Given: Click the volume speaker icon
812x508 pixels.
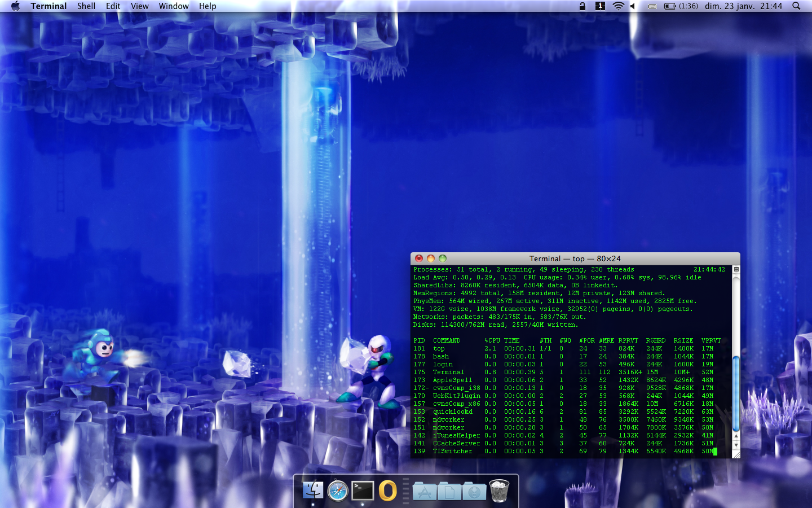Looking at the screenshot, I should pyautogui.click(x=633, y=6).
